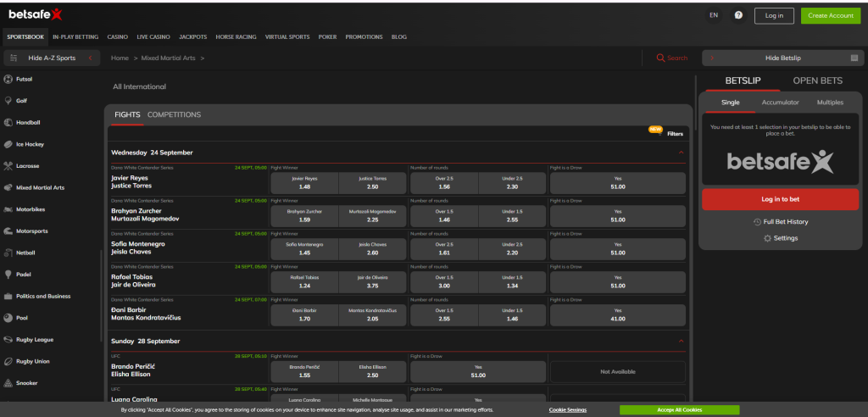Click the Betsafe logo in the header
Image resolution: width=868 pixels, height=417 pixels.
point(36,15)
